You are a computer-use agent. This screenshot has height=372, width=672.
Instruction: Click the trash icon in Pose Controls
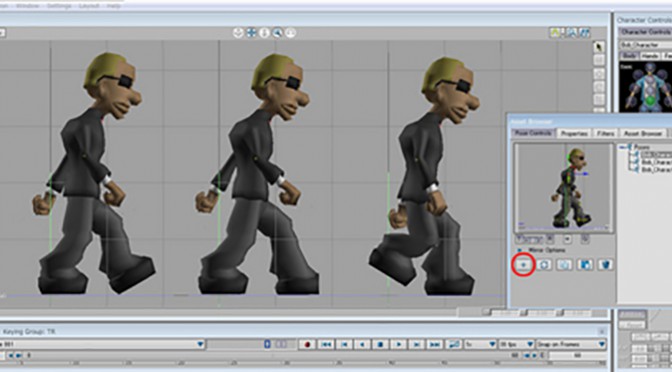tap(605, 265)
